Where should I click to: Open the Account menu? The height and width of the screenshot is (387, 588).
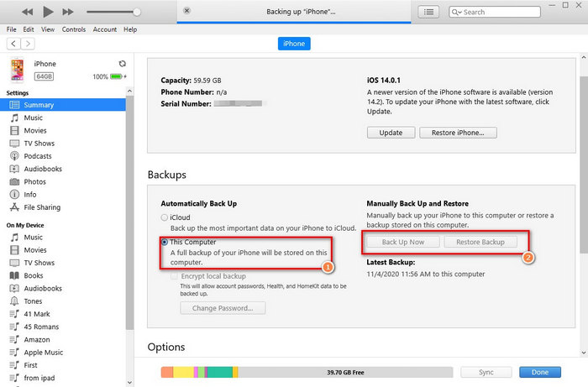coord(105,29)
